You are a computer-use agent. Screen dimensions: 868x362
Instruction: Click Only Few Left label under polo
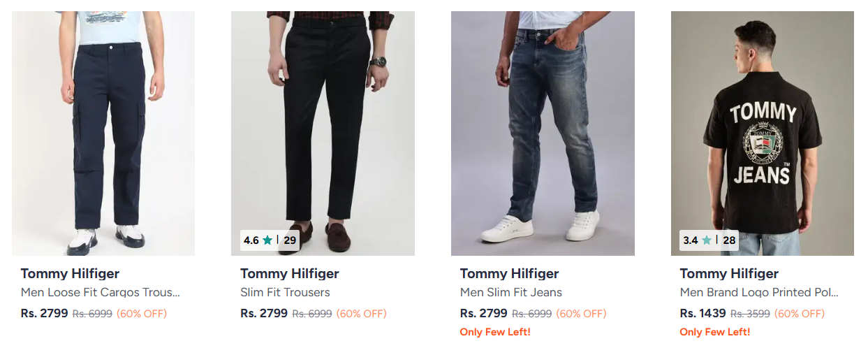coord(714,332)
